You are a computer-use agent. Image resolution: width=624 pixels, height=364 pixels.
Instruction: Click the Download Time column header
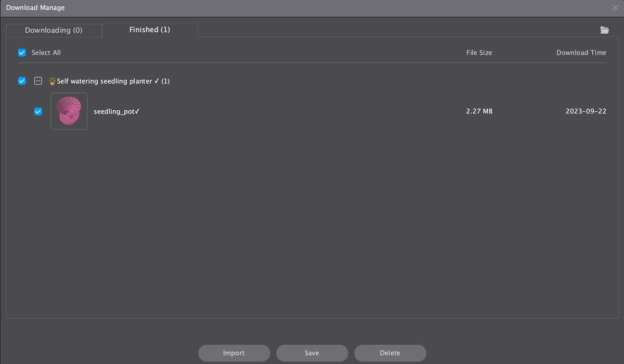coord(581,53)
